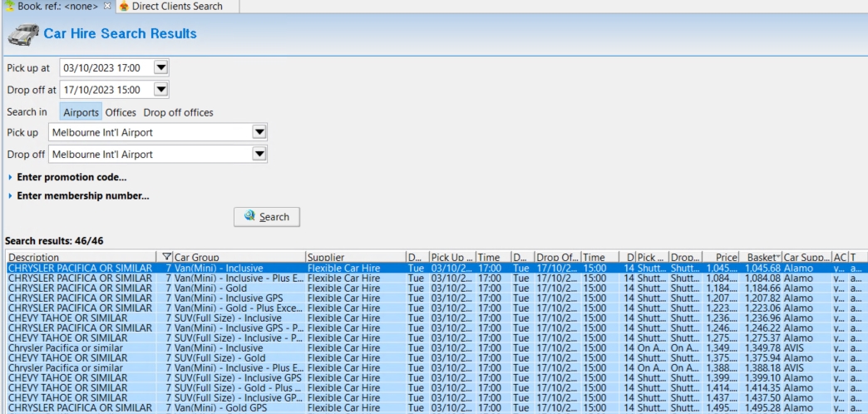Image resolution: width=868 pixels, height=414 pixels.
Task: Click the sort arrow on Basket column
Action: (x=778, y=257)
